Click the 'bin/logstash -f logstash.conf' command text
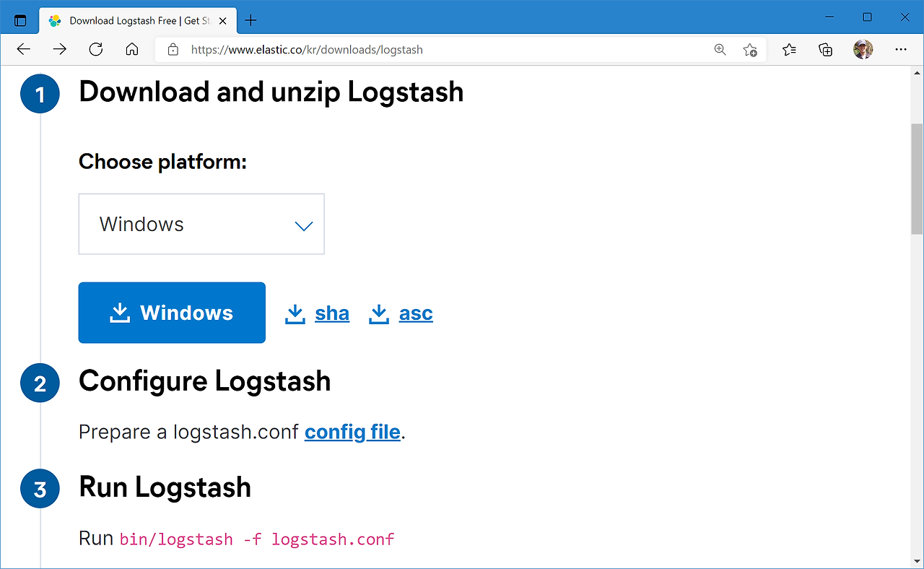The image size is (924, 569). [257, 539]
